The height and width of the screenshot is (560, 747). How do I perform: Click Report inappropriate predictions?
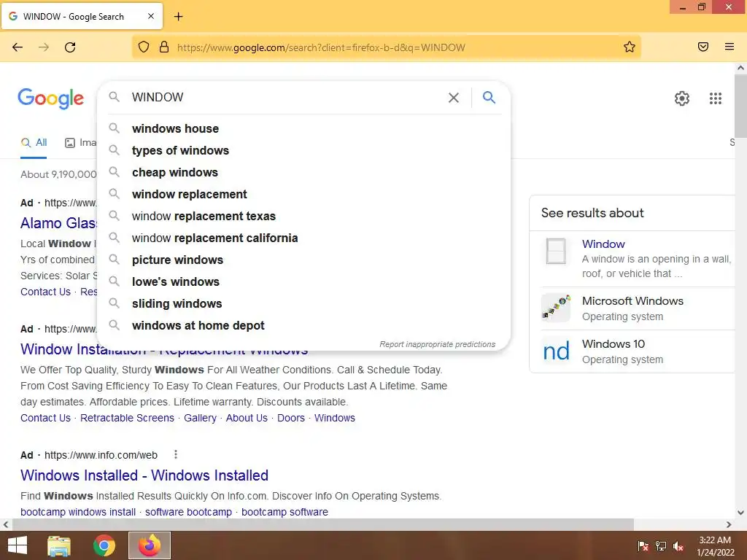click(x=438, y=344)
